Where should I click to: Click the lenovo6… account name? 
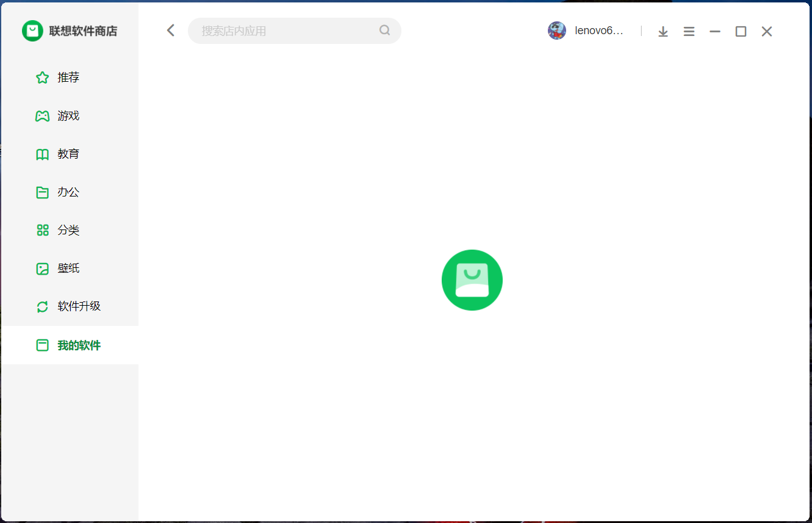[599, 31]
